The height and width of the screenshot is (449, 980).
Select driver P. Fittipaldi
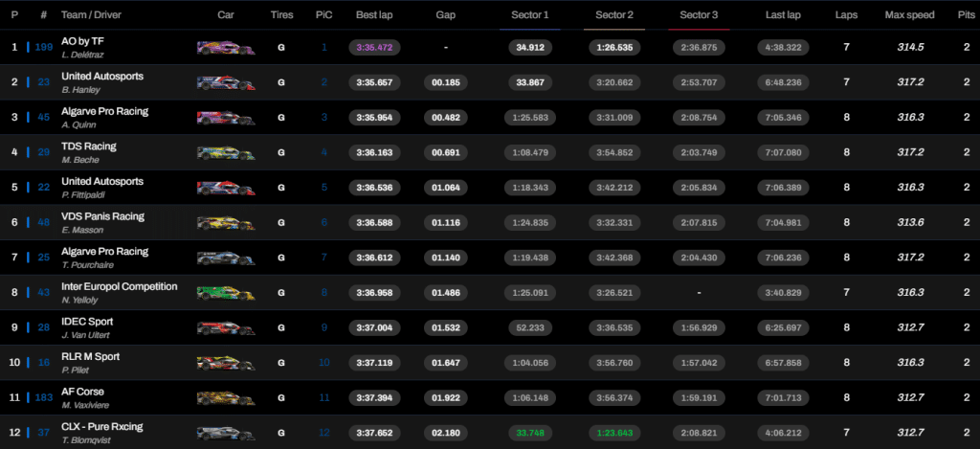point(83,194)
